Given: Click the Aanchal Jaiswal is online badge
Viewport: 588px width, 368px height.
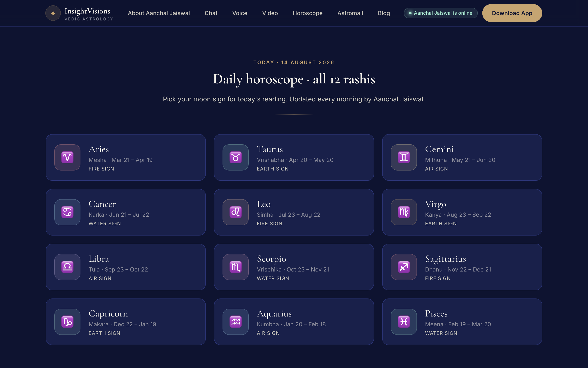Looking at the screenshot, I should coord(441,13).
